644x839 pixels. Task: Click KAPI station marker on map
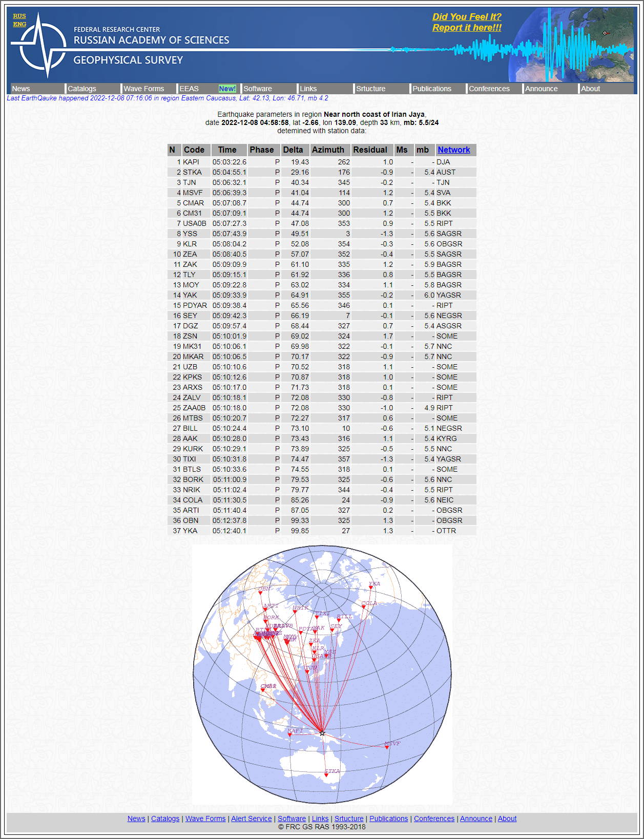[x=290, y=735]
